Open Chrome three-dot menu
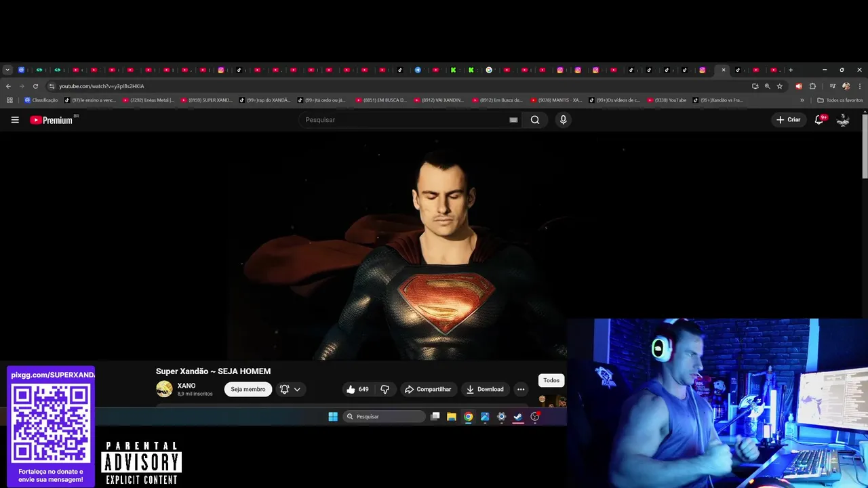The image size is (868, 488). tap(860, 86)
